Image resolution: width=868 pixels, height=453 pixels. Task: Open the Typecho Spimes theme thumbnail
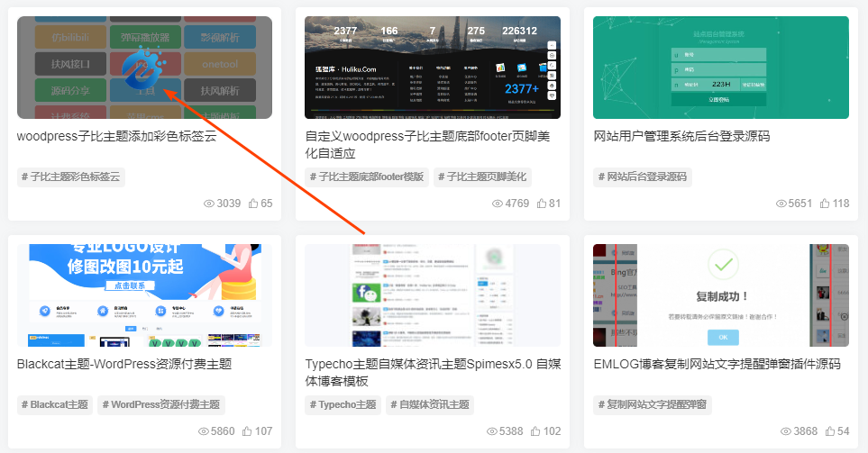click(433, 295)
